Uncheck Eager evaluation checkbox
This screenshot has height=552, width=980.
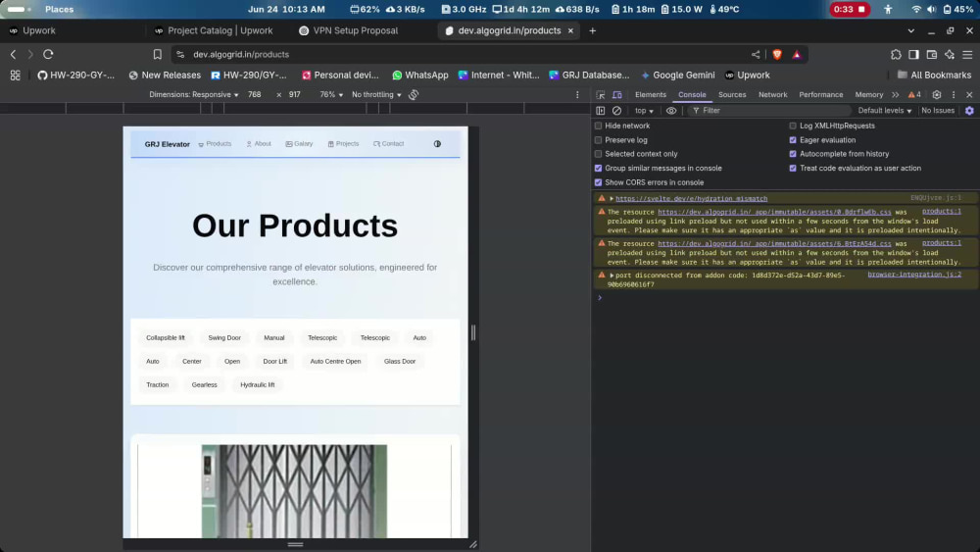(793, 140)
